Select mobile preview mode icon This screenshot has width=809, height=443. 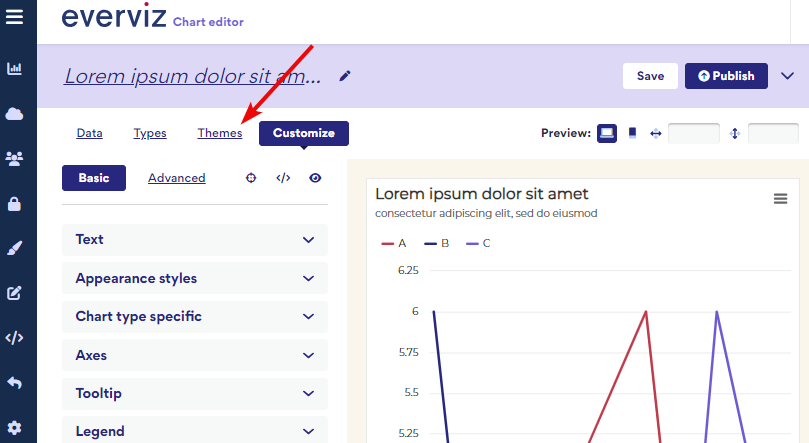coord(632,133)
